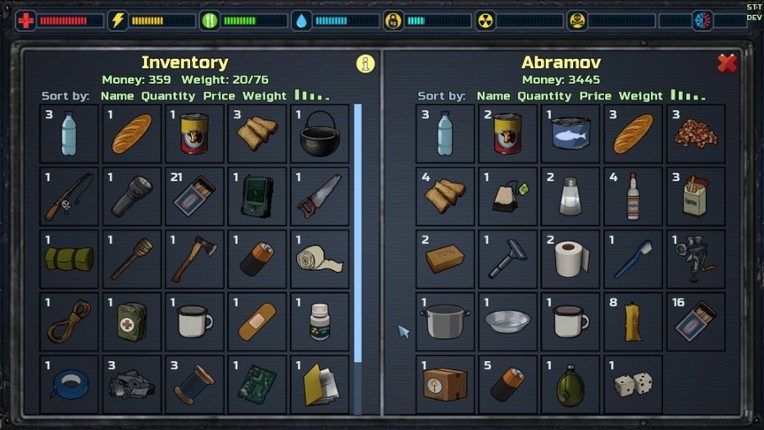Choose Abramov's meat grinder item
The image size is (764, 430).
pyautogui.click(x=695, y=259)
